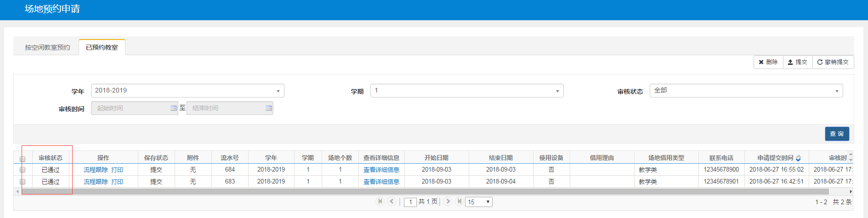The height and width of the screenshot is (218, 868).
Task: Go to next page pagination icon
Action: tap(448, 201)
